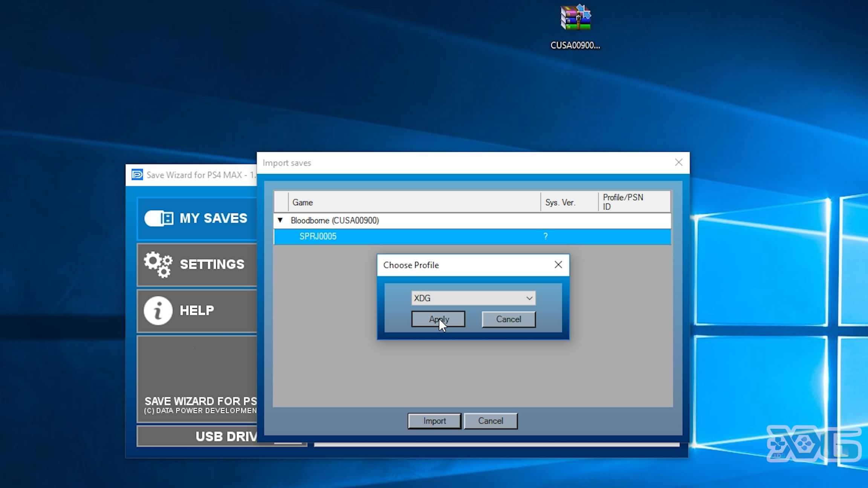This screenshot has height=488, width=868.
Task: Select the XDG profile dropdown
Action: click(473, 298)
